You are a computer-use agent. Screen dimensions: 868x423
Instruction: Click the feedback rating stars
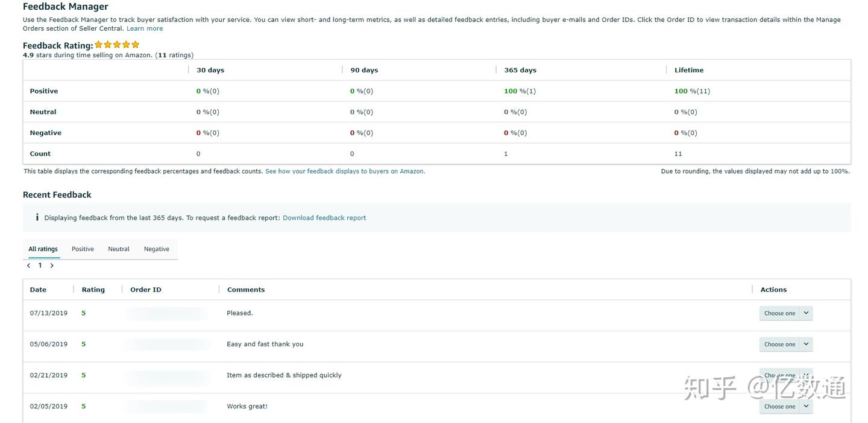point(117,45)
